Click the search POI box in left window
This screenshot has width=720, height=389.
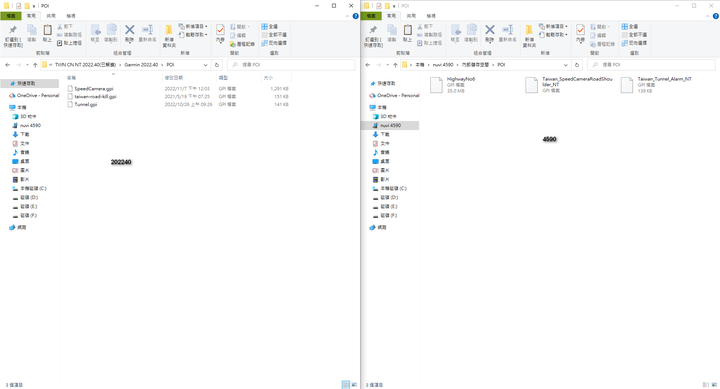(x=292, y=65)
